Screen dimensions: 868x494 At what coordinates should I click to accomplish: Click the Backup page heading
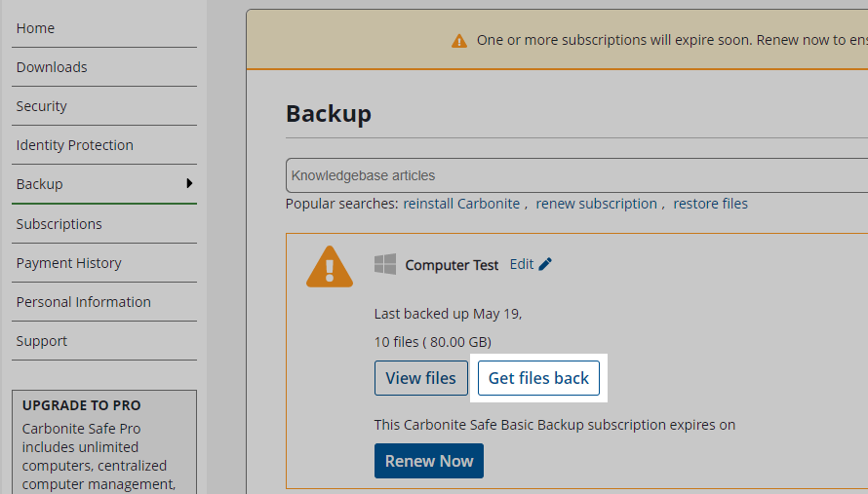tap(329, 114)
